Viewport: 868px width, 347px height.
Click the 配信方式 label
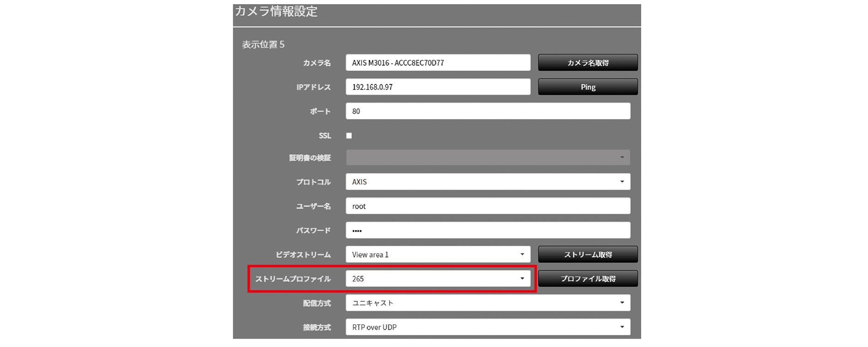(x=317, y=303)
